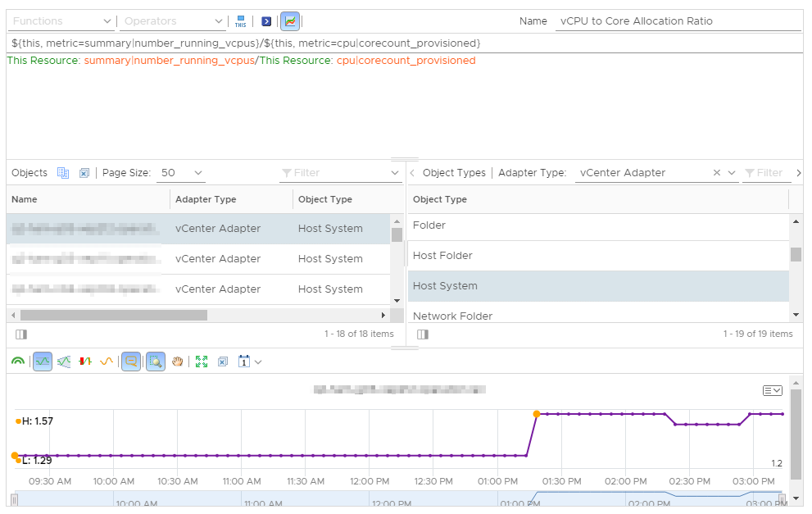
Task: Click the green zoom-to-fit arrows icon
Action: [202, 362]
